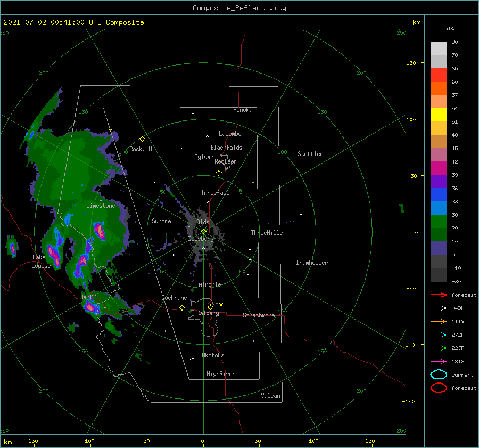The height and width of the screenshot is (448, 479).
Task: Click the isolated storm cell west of Lake Louise
Action: [x=12, y=247]
